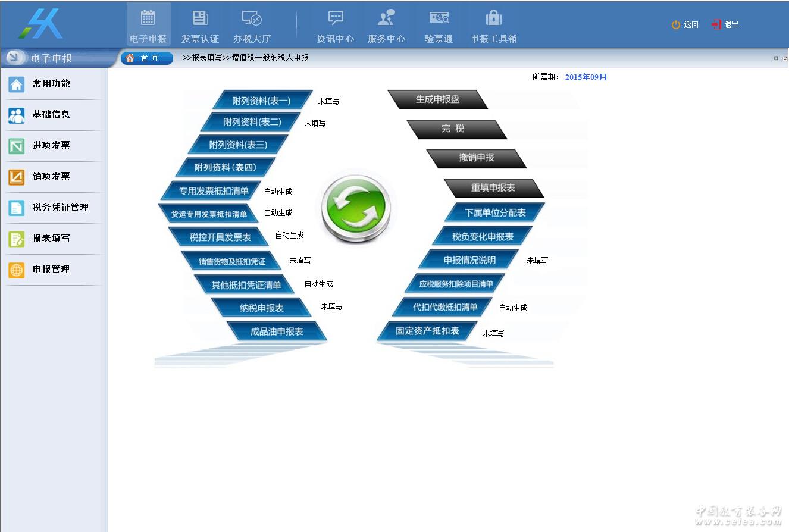
Task: Click the 发票认证 invoice certification icon
Action: coord(200,24)
